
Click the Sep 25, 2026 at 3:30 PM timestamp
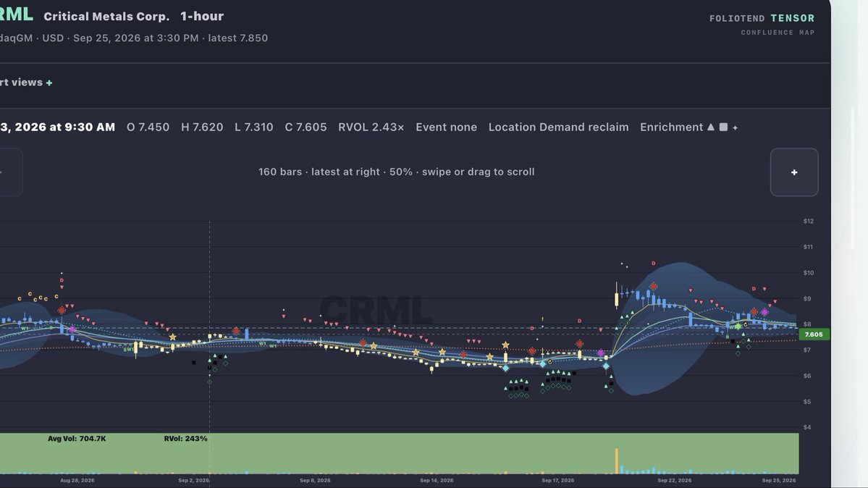click(135, 38)
